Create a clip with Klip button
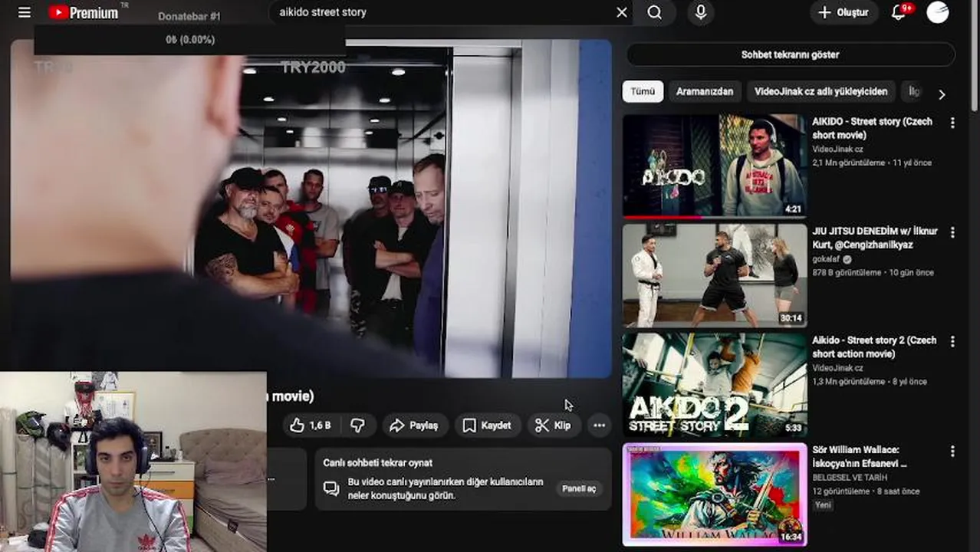The height and width of the screenshot is (552, 980). pos(554,426)
